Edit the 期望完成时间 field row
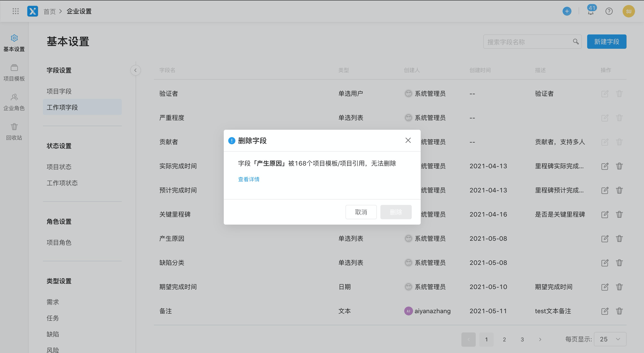This screenshot has height=353, width=644. pos(604,287)
